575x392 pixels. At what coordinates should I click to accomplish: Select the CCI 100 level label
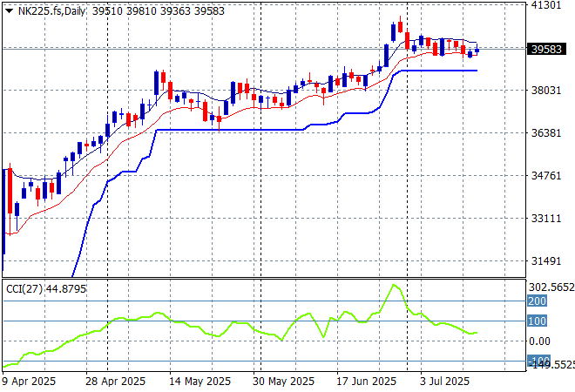click(x=537, y=321)
